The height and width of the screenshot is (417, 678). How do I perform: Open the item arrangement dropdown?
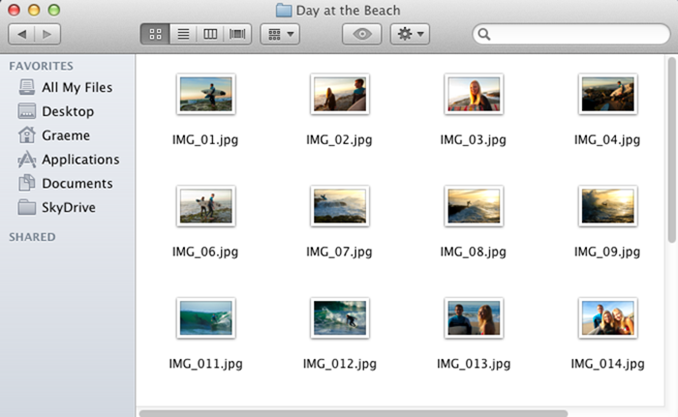click(279, 34)
